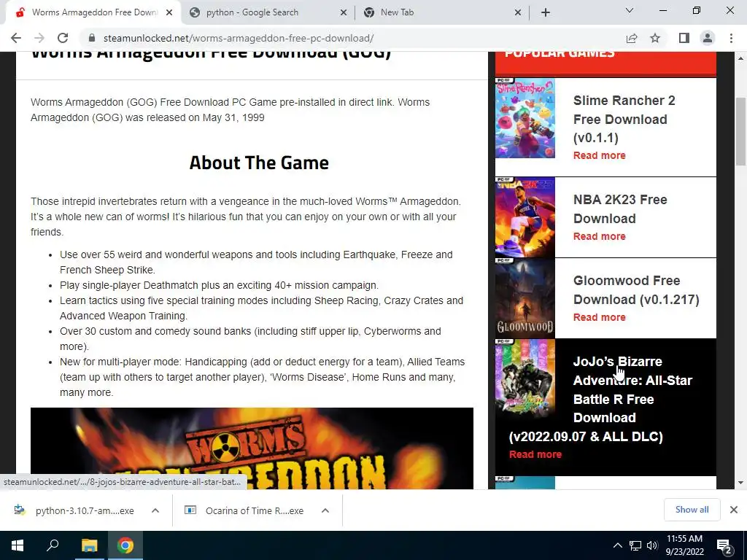Open the Windows Start menu
The height and width of the screenshot is (560, 747).
18,545
